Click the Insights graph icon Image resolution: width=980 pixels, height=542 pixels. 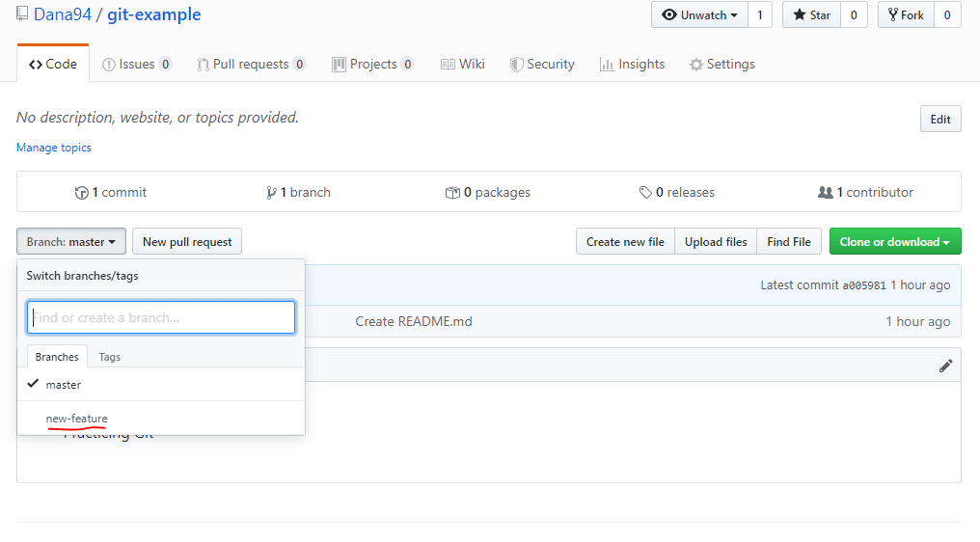pyautogui.click(x=607, y=65)
